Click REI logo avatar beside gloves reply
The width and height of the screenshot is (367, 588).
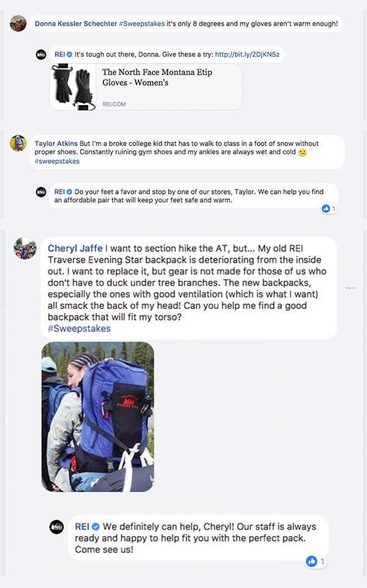pos(41,54)
